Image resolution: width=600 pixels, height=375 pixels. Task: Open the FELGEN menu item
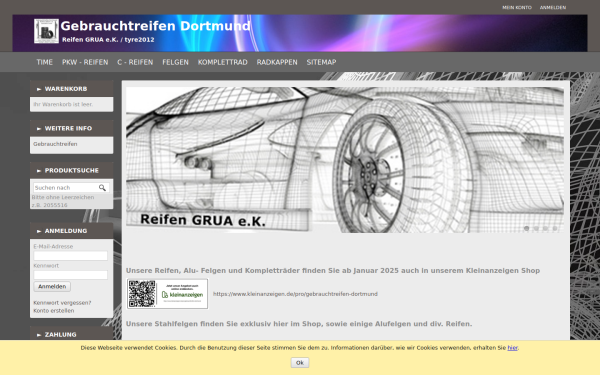(175, 62)
